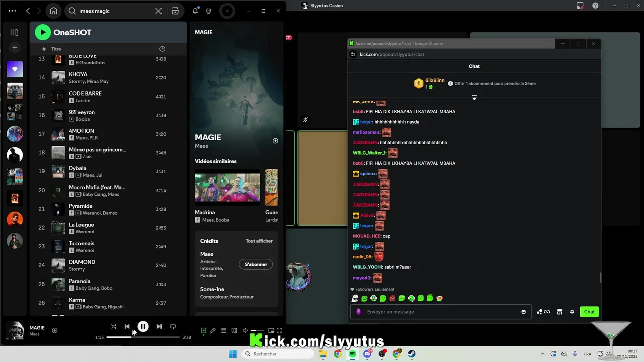
Task: Open the Spotify play queue
Action: (x=224, y=330)
